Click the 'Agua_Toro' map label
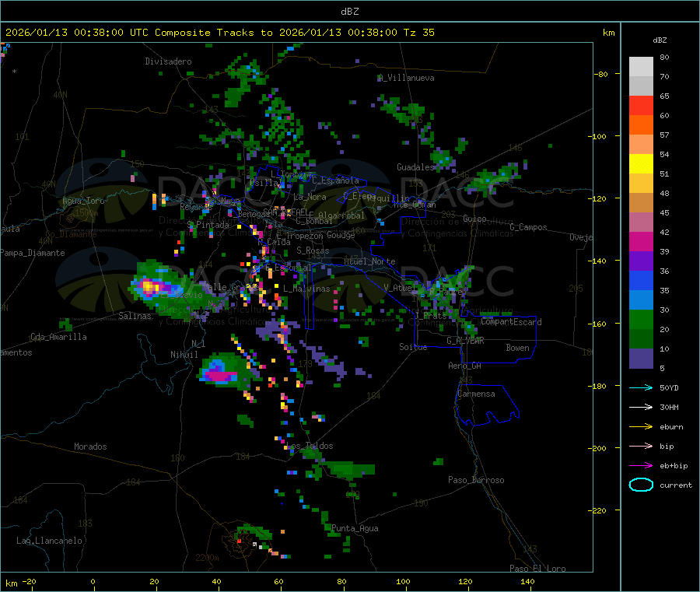The image size is (700, 592). click(83, 201)
